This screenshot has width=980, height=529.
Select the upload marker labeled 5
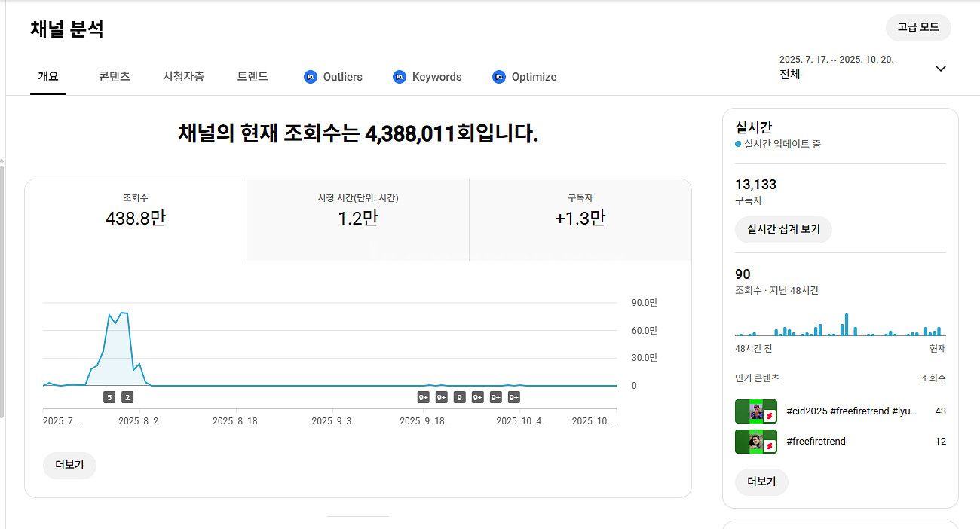coord(109,397)
